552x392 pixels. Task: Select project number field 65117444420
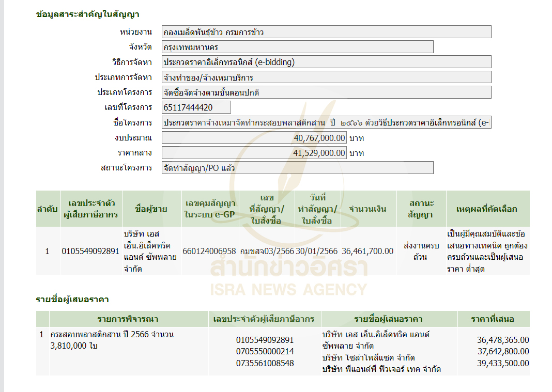coord(196,107)
